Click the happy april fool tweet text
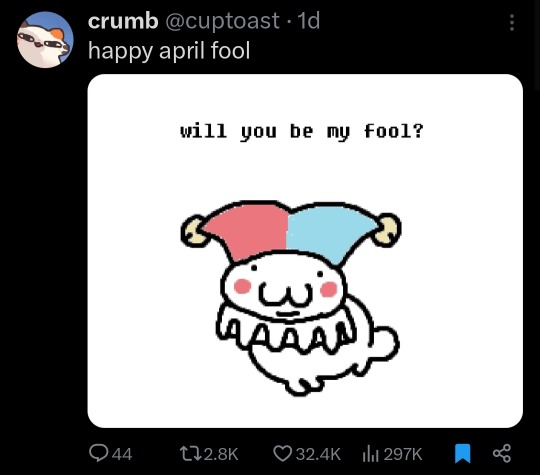This screenshot has height=475, width=540. point(169,51)
